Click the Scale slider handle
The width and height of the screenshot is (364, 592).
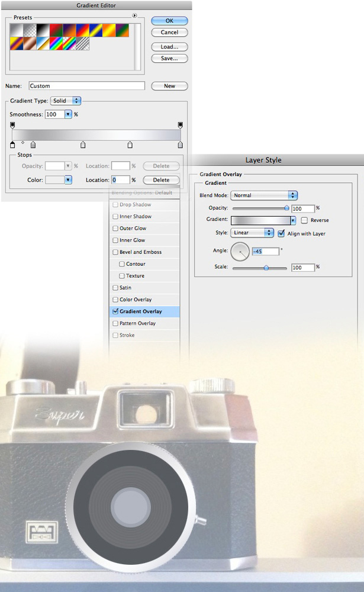pos(266,268)
